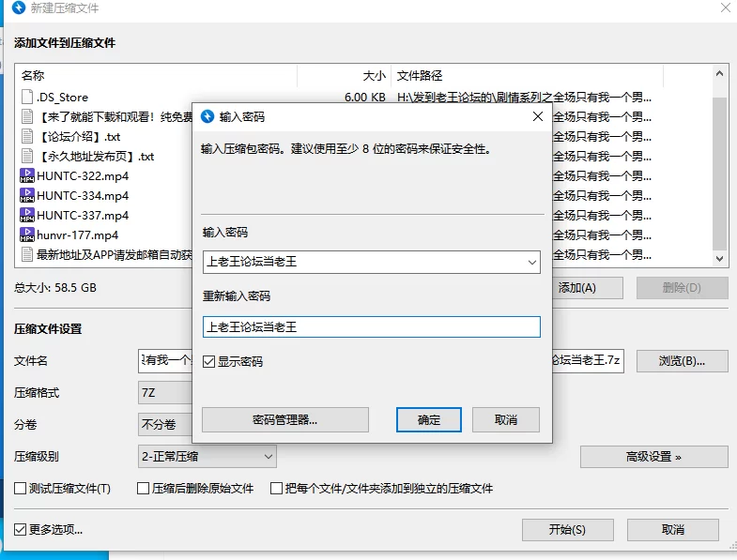Click 取消 at bottom of main window

(x=673, y=530)
